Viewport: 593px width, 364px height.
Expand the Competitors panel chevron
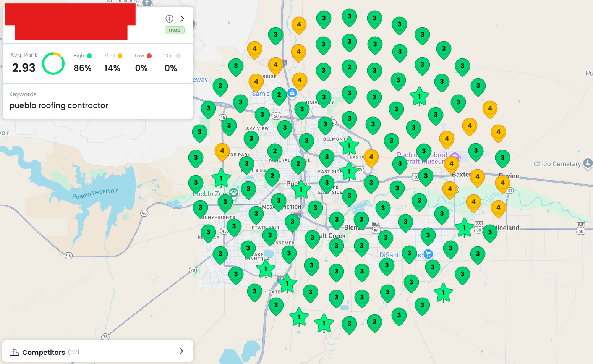click(181, 351)
